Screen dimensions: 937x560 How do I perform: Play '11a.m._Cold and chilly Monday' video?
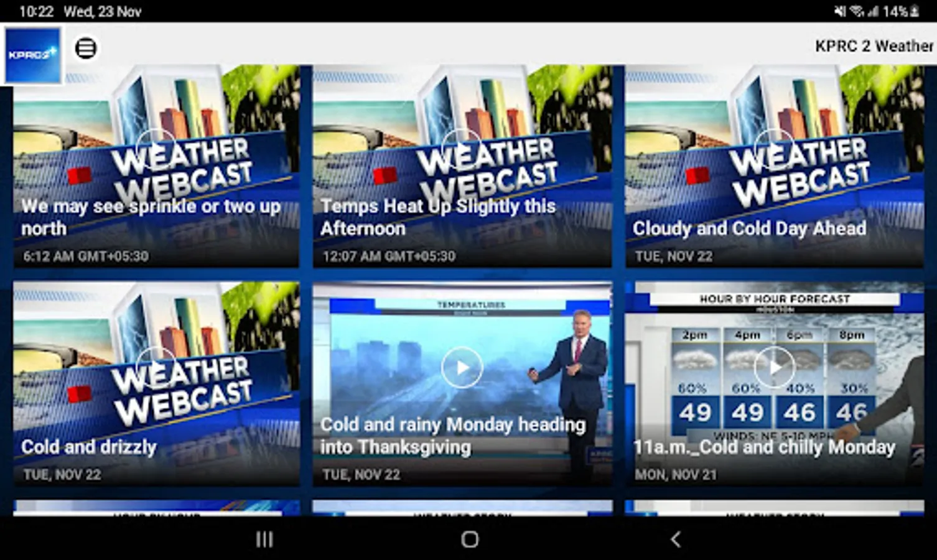pos(774,367)
